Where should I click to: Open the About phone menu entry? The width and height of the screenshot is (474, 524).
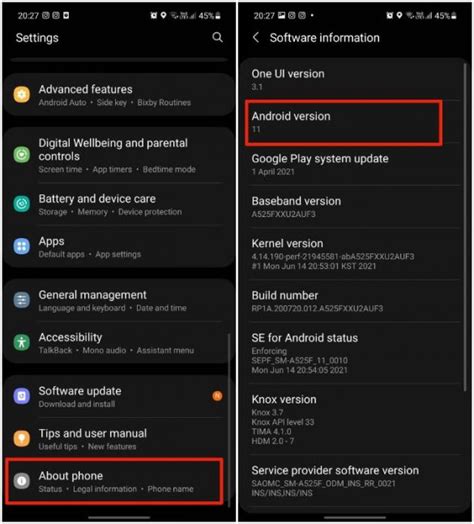pos(114,481)
